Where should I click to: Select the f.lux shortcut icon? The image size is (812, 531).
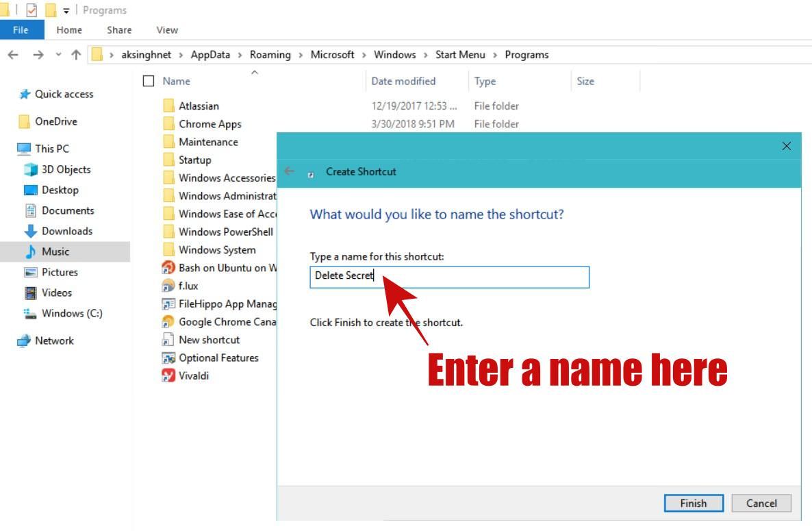(168, 286)
